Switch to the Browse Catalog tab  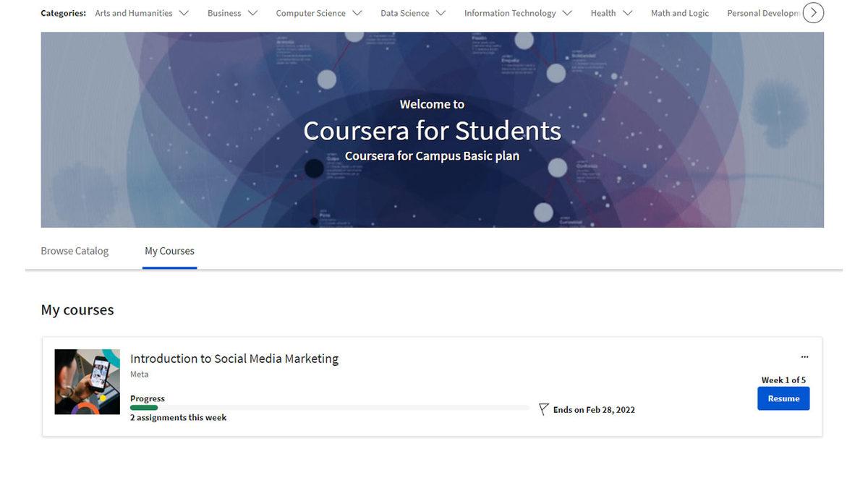75,251
